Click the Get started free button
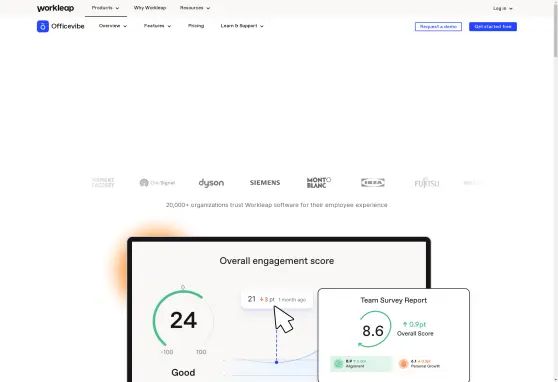The height and width of the screenshot is (382, 558). [x=493, y=27]
